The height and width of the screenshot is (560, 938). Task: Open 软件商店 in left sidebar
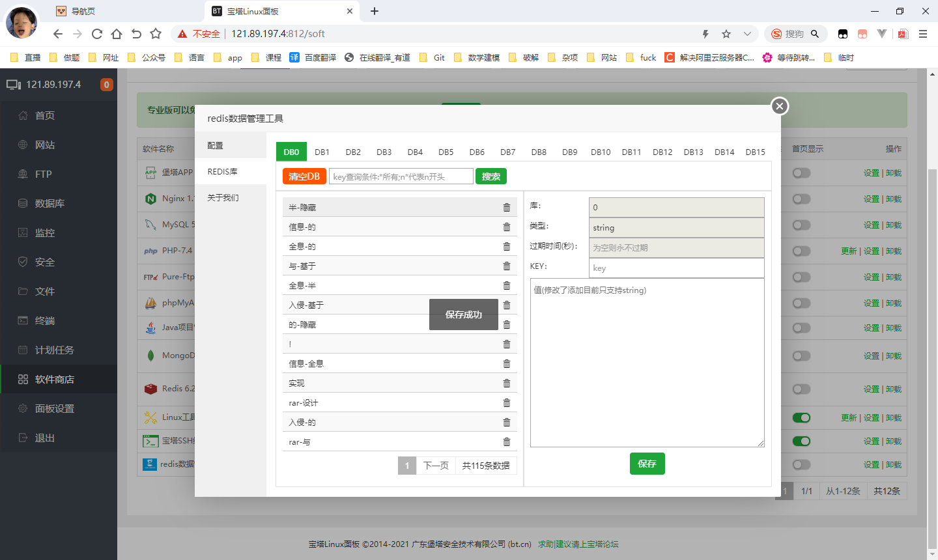pos(55,379)
